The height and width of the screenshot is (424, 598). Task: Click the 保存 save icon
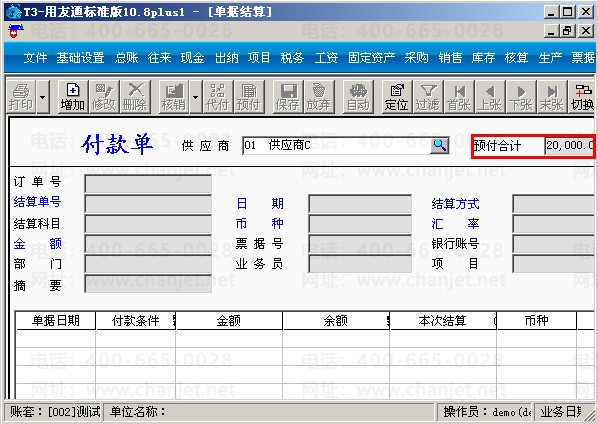coord(288,97)
